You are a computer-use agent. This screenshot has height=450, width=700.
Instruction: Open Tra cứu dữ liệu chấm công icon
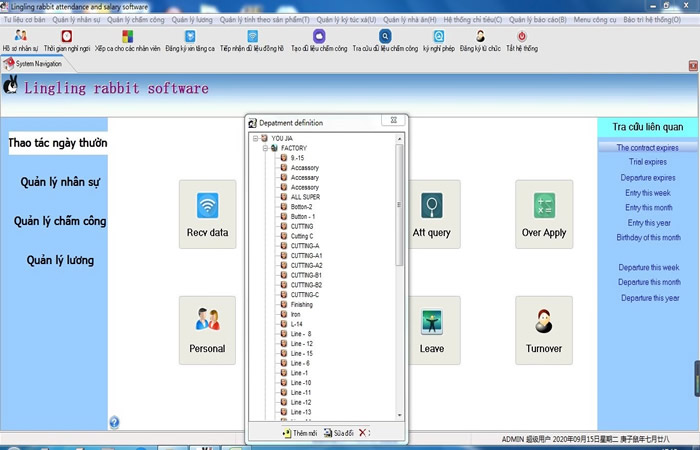click(x=385, y=36)
